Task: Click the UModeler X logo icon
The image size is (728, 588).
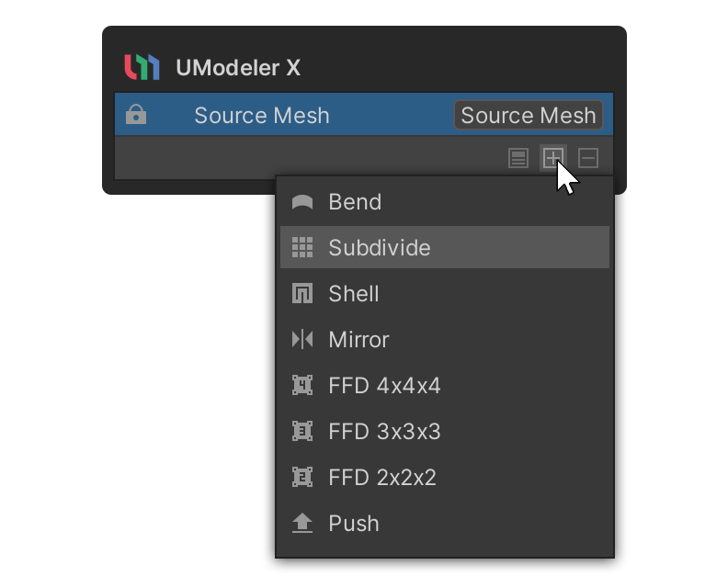Action: click(x=142, y=68)
